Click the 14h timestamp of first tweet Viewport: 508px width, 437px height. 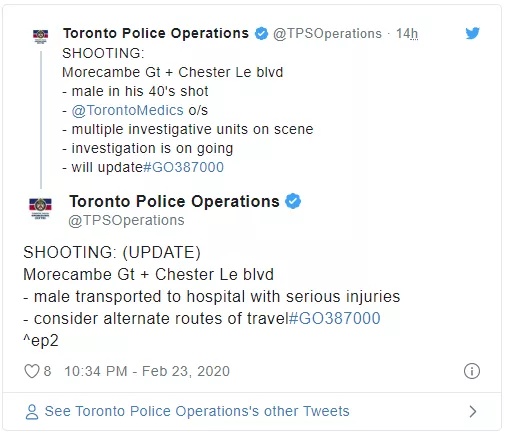407,34
